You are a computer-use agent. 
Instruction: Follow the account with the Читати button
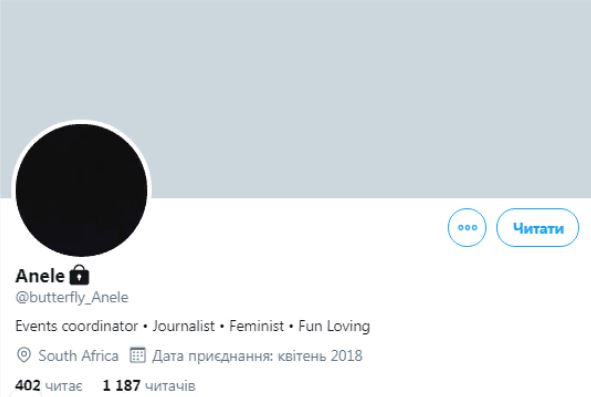[537, 227]
